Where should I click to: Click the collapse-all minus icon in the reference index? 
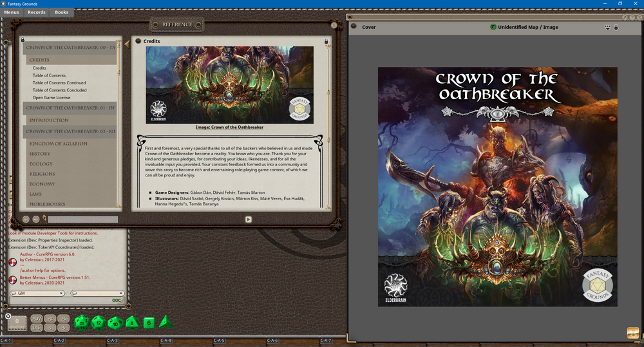click(35, 219)
